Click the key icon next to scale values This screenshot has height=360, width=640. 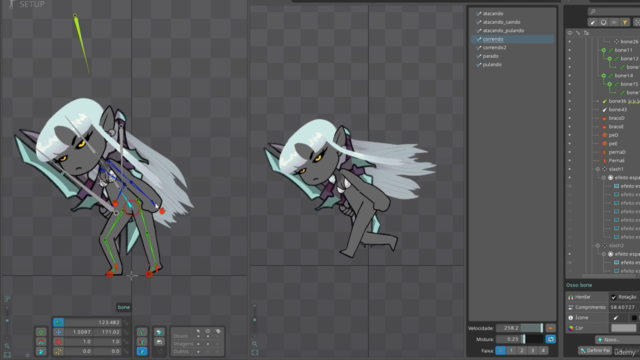pos(126,342)
